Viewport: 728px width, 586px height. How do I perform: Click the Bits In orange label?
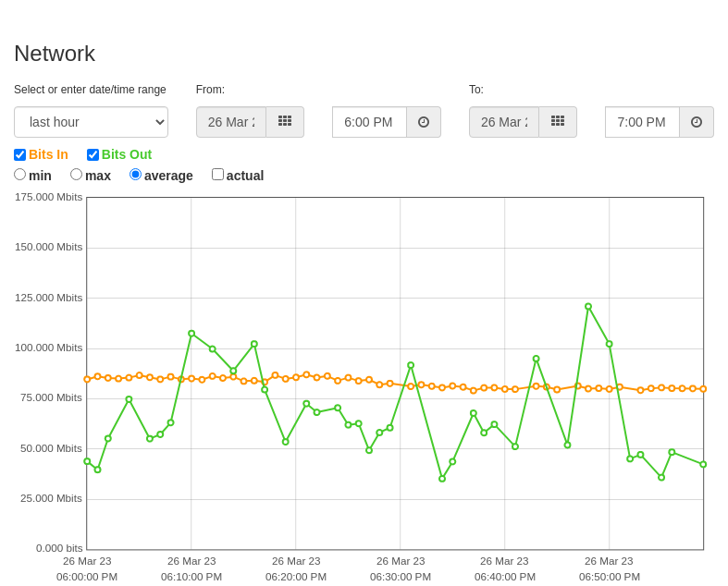pyautogui.click(x=48, y=154)
